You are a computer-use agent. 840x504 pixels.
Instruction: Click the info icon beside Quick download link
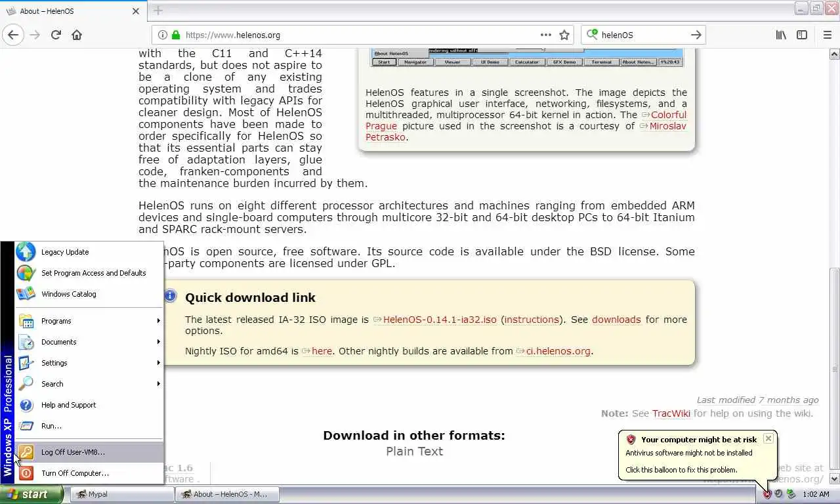click(x=171, y=295)
